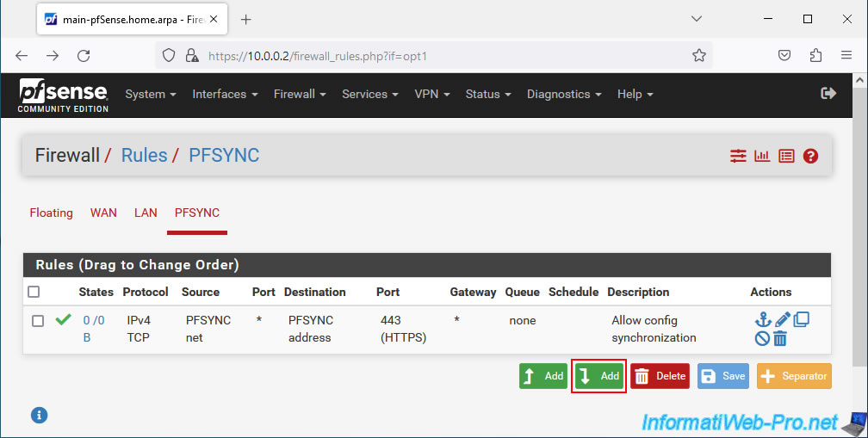
Task: Open the sliders settings icon in breadcrumb
Action: point(738,156)
